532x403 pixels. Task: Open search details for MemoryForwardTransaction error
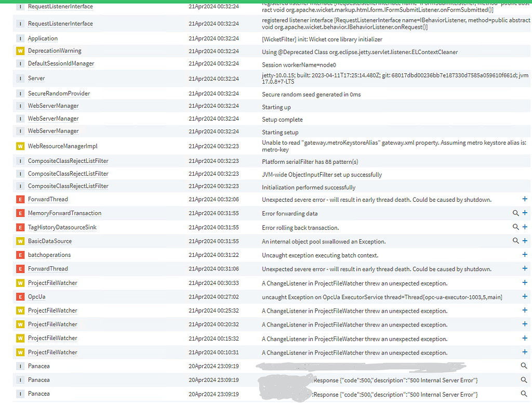point(515,213)
